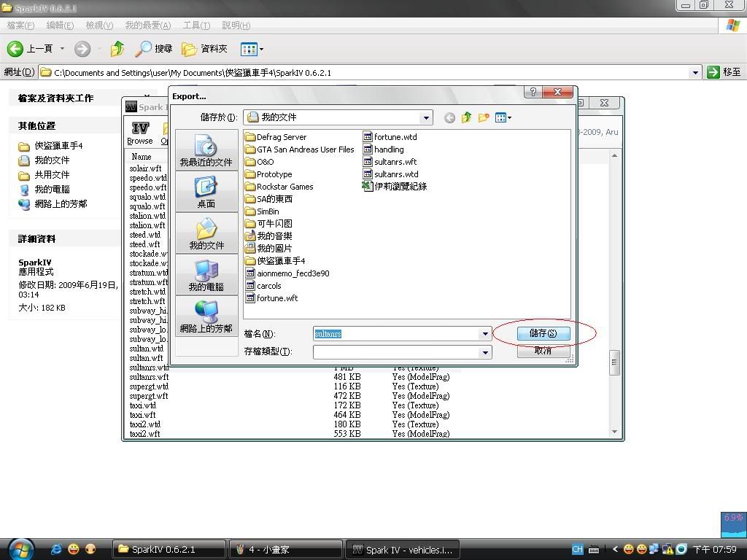Select 網路上的芳鄰 in places bar

click(x=206, y=317)
